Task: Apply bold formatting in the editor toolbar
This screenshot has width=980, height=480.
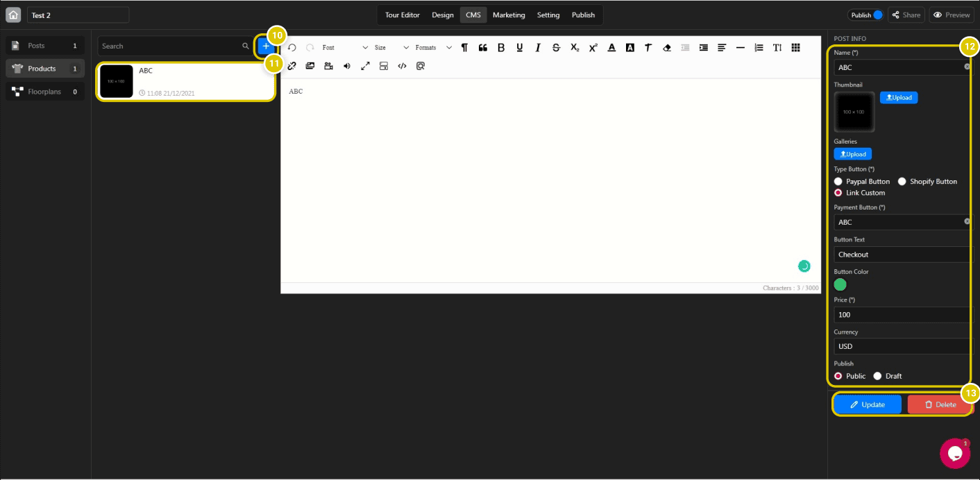Action: (501, 47)
